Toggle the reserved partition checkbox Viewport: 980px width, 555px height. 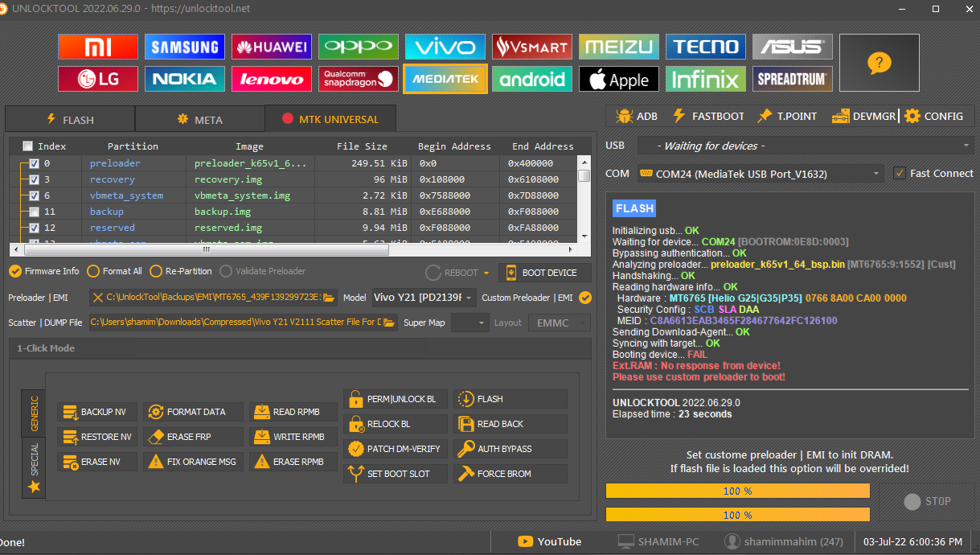point(34,228)
